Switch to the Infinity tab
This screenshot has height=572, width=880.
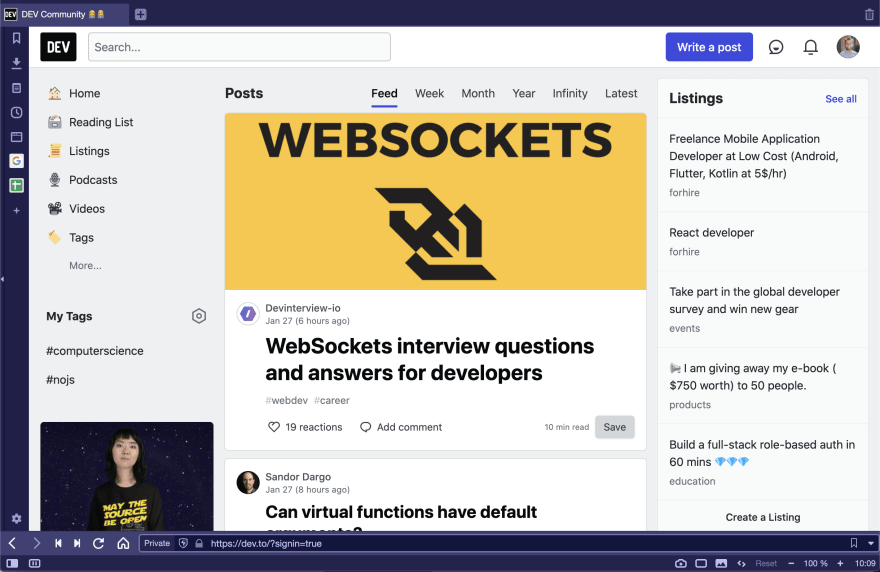(570, 93)
